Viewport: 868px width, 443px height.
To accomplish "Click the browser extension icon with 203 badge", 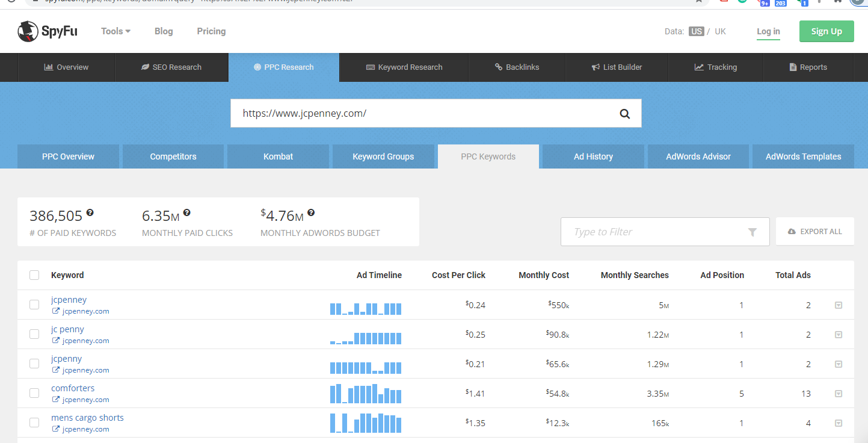I will 780,2.
